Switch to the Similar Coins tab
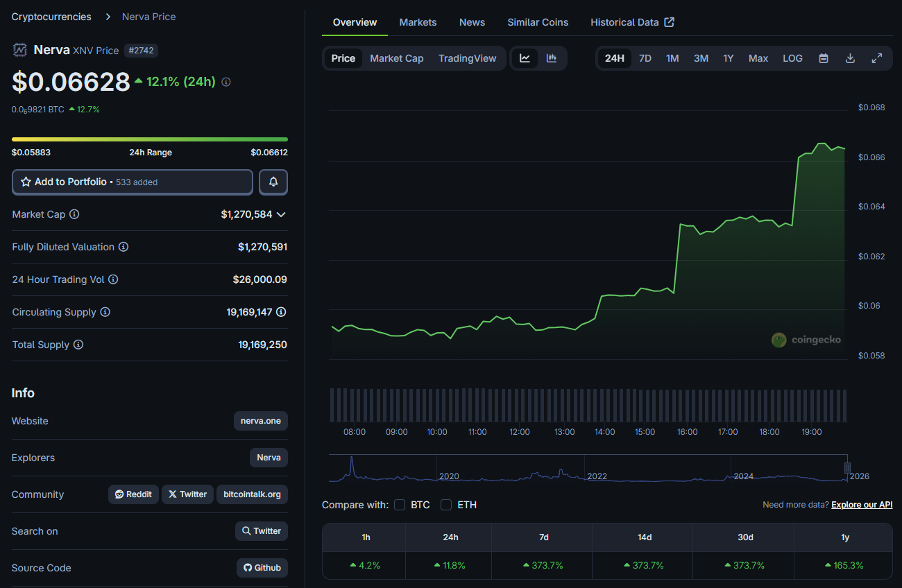Screen dimensions: 902x588 coord(538,22)
